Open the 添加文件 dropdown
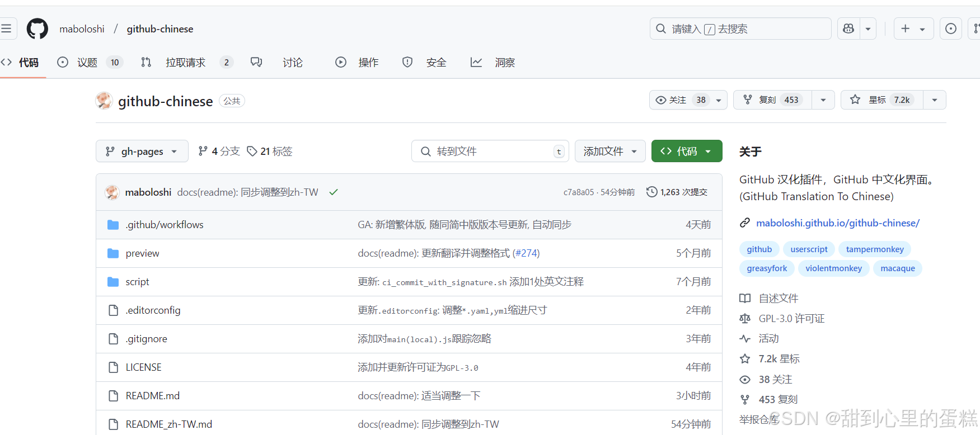Viewport: 980px width, 435px height. click(x=610, y=152)
